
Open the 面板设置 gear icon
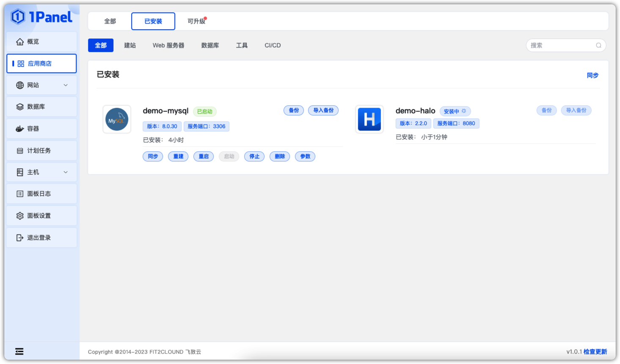pos(20,216)
